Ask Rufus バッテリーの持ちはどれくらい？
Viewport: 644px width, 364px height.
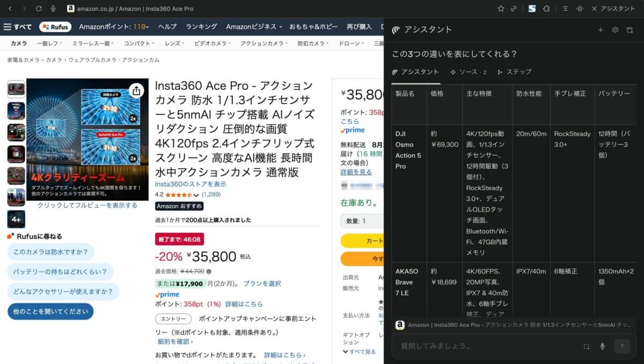[x=60, y=272]
